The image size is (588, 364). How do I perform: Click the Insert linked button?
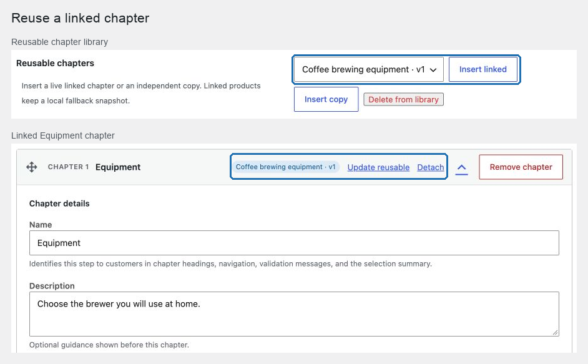(483, 69)
